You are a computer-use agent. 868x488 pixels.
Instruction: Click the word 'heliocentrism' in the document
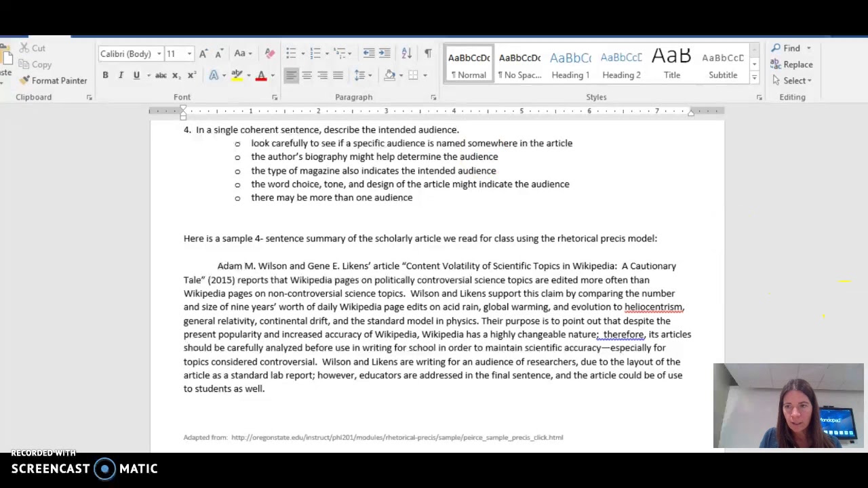point(654,307)
